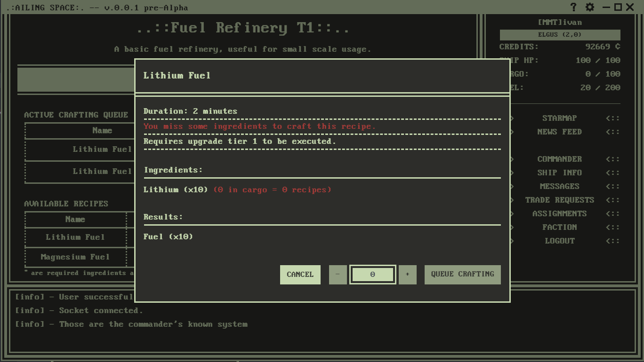Select Magnesium Fuel in Available Recipes
The width and height of the screenshot is (644, 362).
coord(75,257)
